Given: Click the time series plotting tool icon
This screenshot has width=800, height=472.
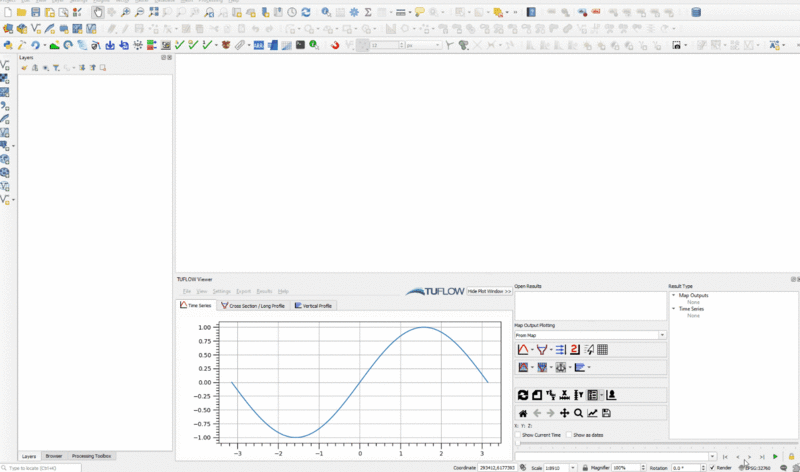Looking at the screenshot, I should click(x=523, y=350).
